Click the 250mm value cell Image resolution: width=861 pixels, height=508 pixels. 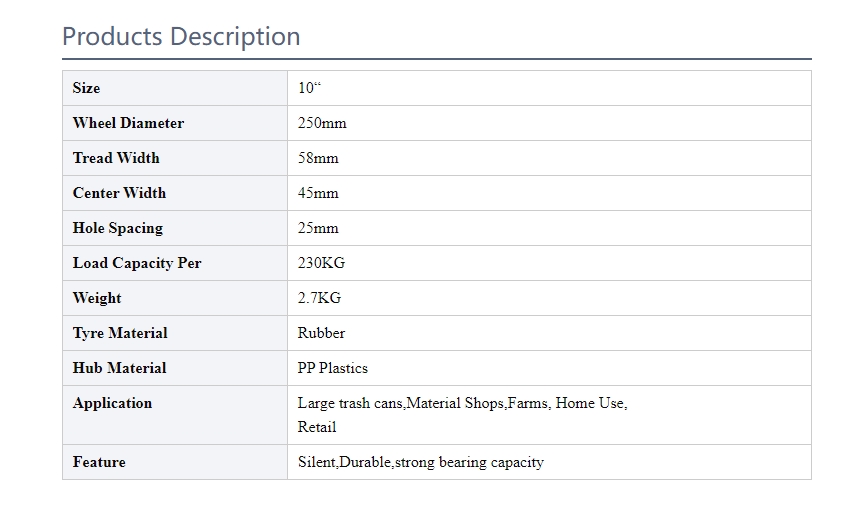(549, 123)
